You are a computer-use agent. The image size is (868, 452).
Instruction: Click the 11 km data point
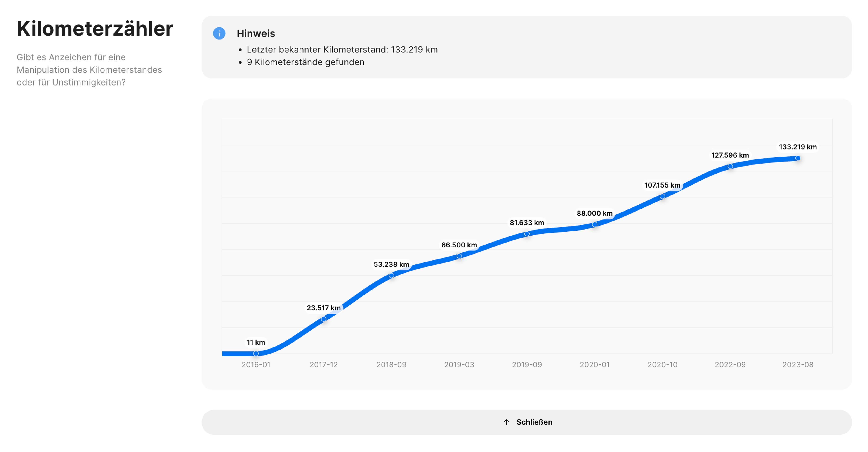click(x=256, y=354)
